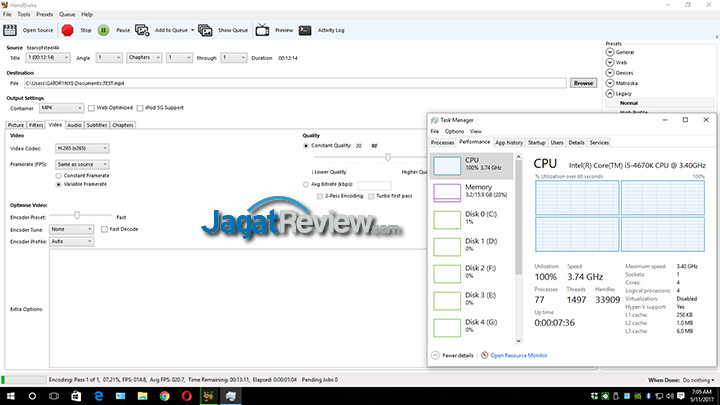Adjust the Encoder Preset slider handle
This screenshot has width=720, height=405.
77,215
